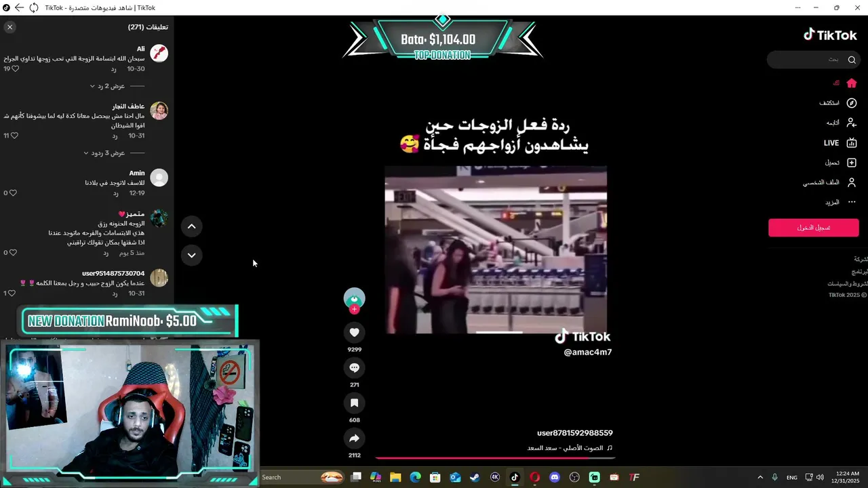868x488 pixels.
Task: Switch to TikTok app on taskbar
Action: tap(515, 477)
